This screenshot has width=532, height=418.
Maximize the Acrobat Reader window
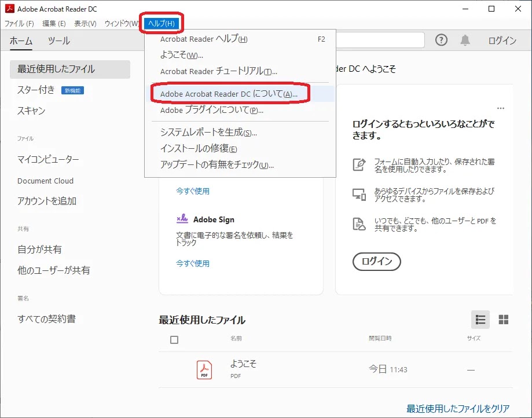coord(491,9)
